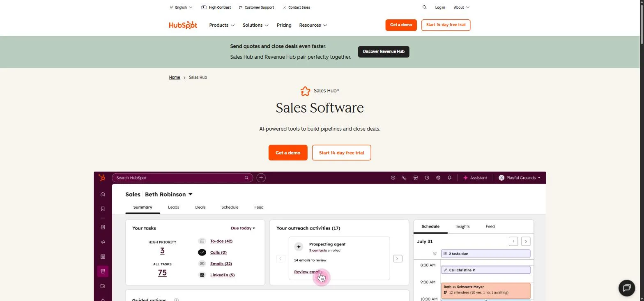
Task: Open the marketplace storefront icon
Action: [416, 178]
